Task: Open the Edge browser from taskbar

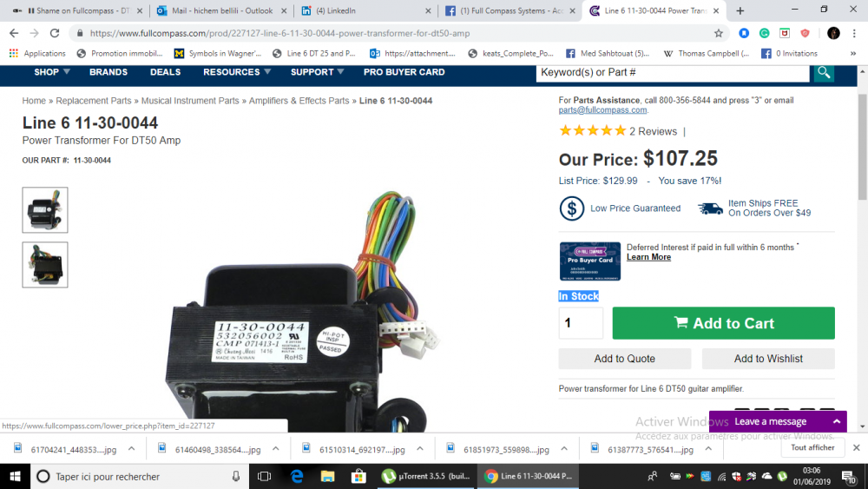Action: 297,476
